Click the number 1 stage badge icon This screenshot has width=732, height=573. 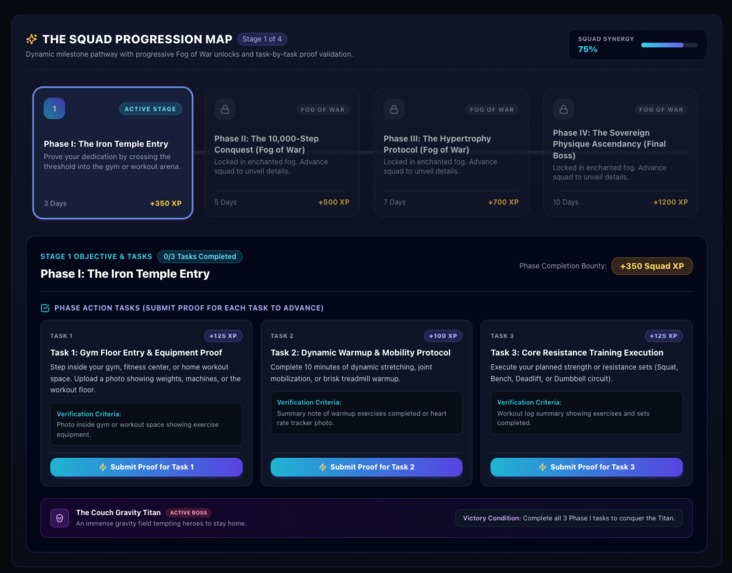[x=54, y=108]
